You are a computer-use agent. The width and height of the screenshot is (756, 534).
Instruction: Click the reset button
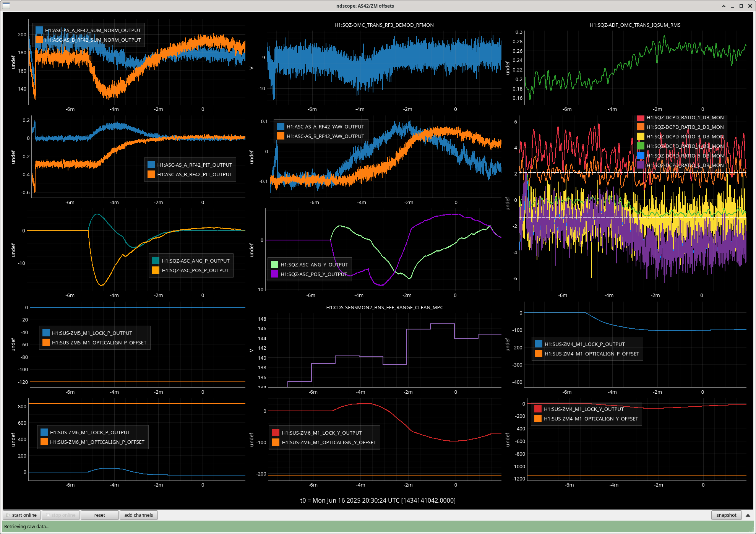(x=100, y=515)
